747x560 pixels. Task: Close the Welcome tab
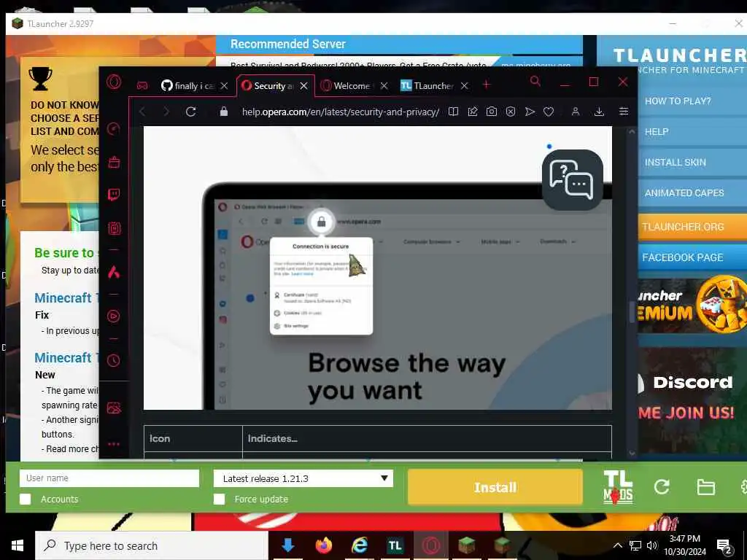pyautogui.click(x=384, y=86)
